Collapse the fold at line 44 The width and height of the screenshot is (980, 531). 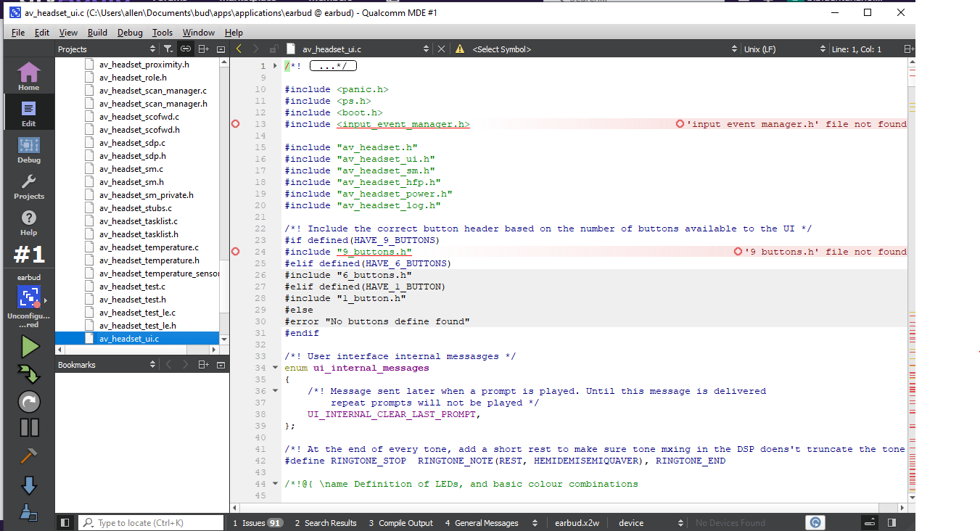pyautogui.click(x=274, y=484)
